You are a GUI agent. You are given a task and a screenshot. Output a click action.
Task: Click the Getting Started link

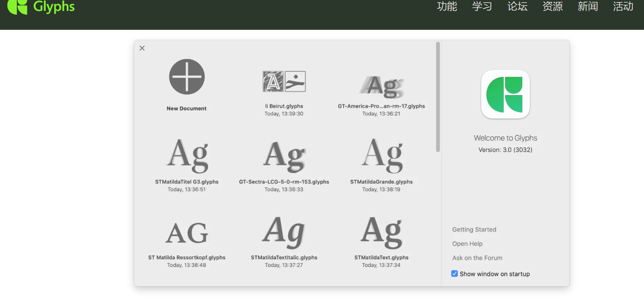coord(474,230)
